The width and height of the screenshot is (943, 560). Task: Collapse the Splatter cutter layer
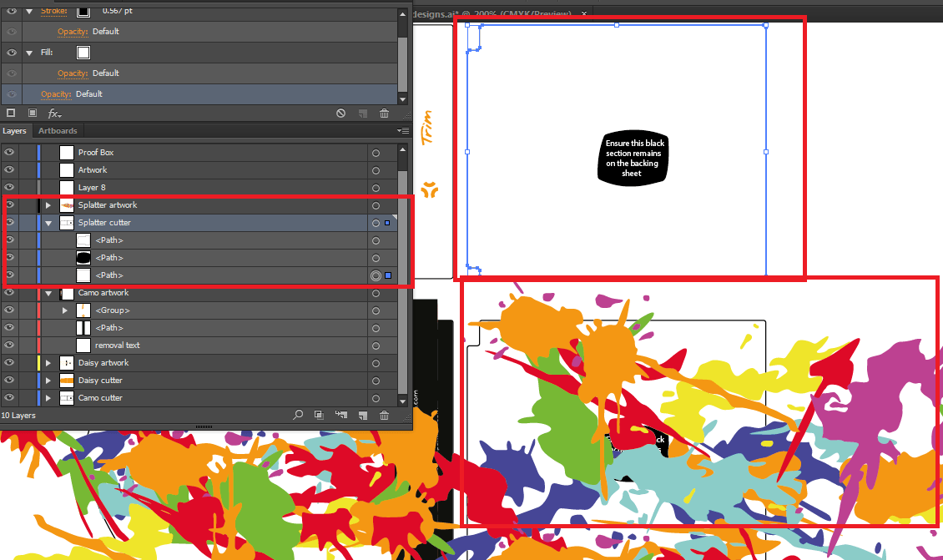pyautogui.click(x=48, y=223)
